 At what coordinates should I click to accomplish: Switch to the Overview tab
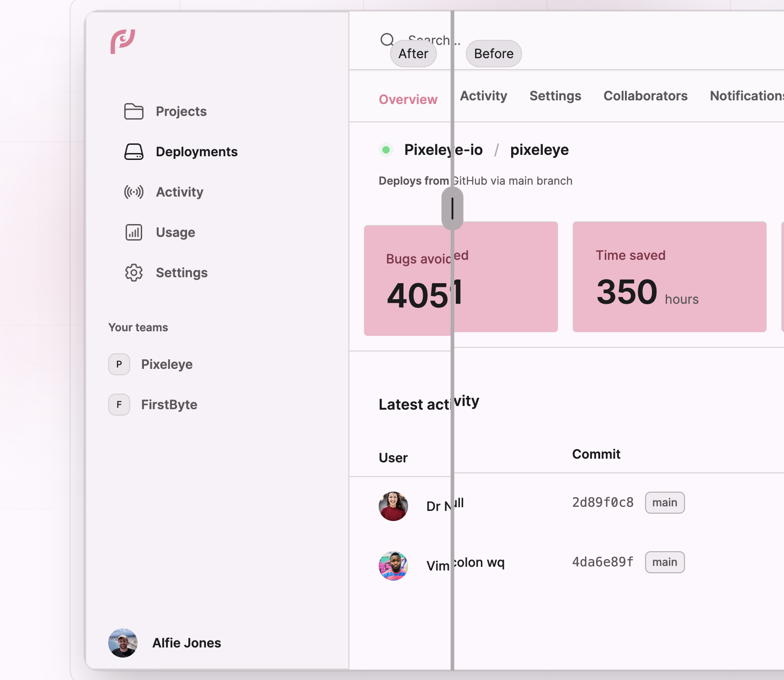pyautogui.click(x=408, y=99)
